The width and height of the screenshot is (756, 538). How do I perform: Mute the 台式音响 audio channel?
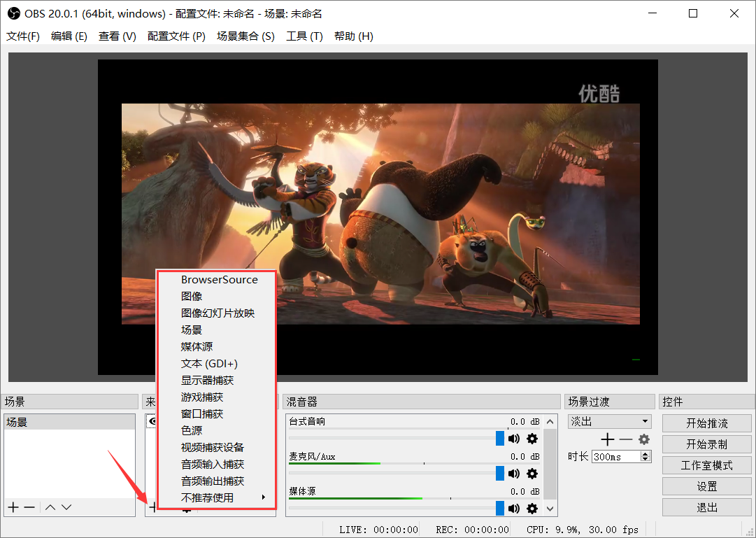(514, 439)
